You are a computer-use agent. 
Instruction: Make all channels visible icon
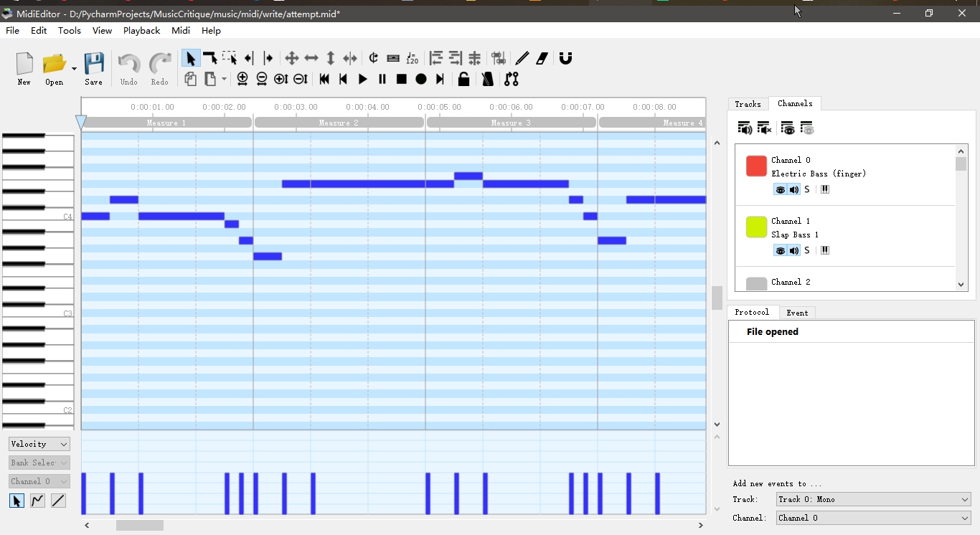click(788, 128)
